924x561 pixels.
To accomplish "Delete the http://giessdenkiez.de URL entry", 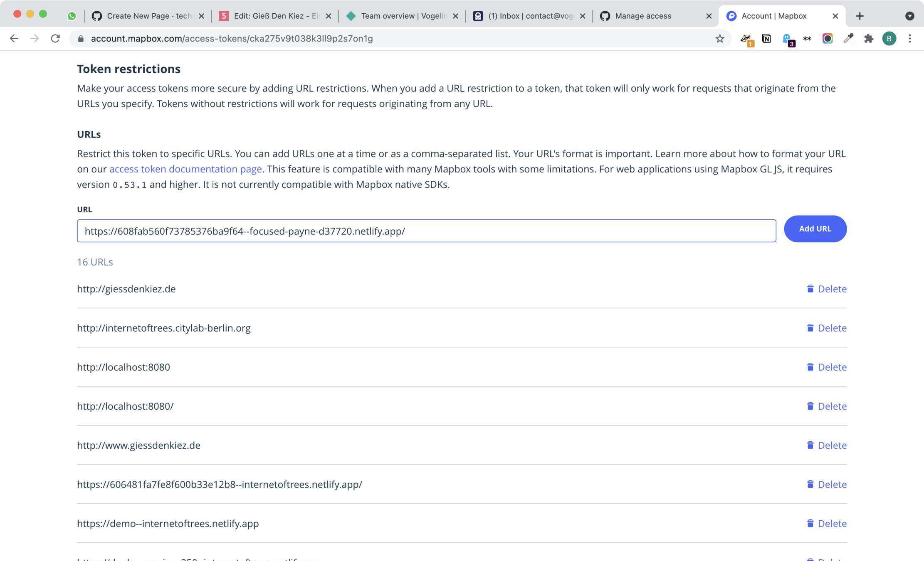I will click(x=827, y=289).
